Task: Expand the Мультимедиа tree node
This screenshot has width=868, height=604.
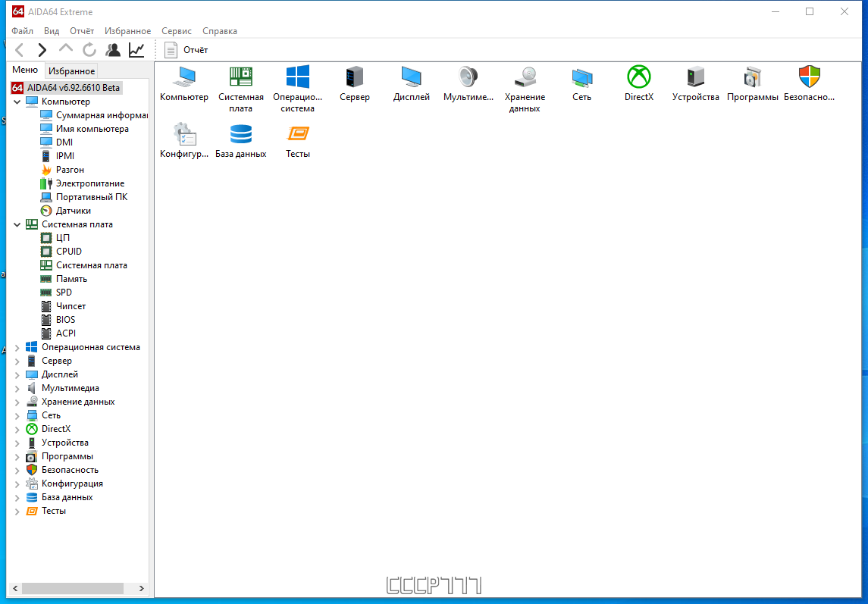Action: [x=17, y=389]
